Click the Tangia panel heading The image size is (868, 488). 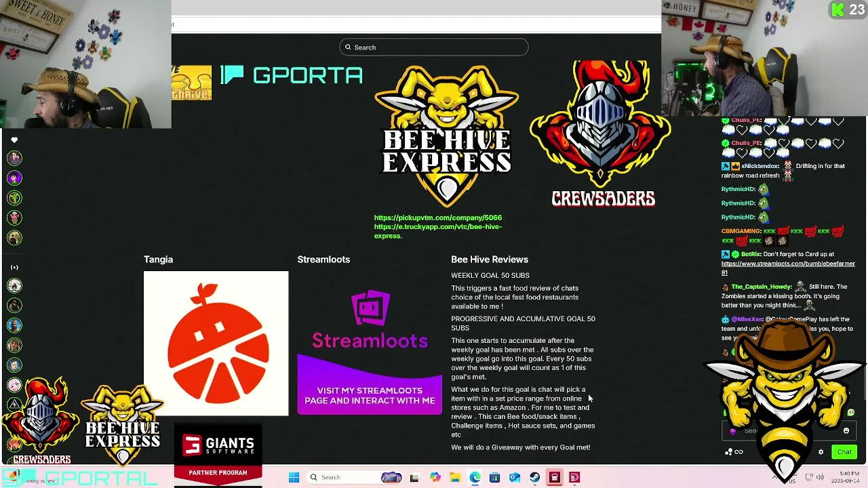[x=158, y=260]
